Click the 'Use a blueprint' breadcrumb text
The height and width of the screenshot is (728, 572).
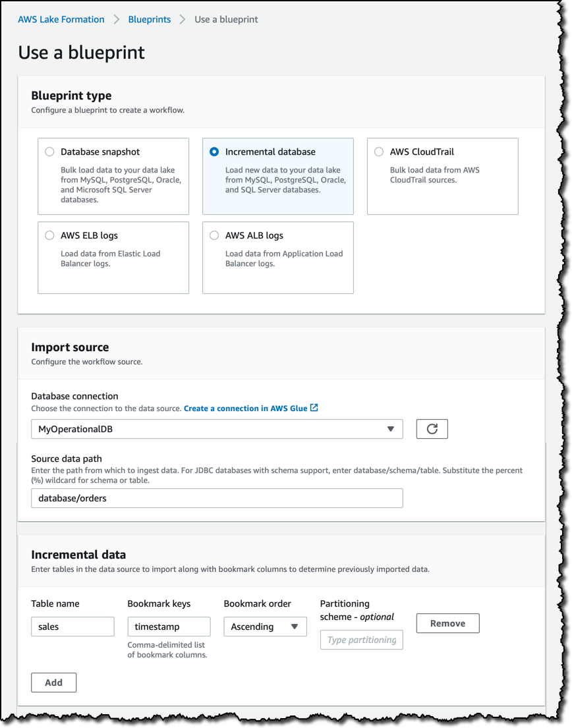tap(226, 20)
